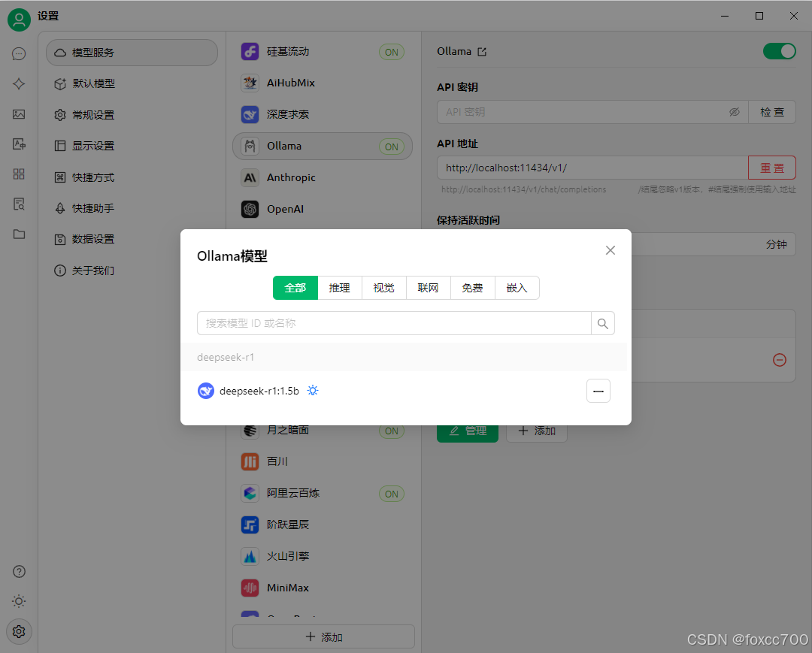Toggle API key visibility eye icon
This screenshot has height=653, width=812.
735,112
